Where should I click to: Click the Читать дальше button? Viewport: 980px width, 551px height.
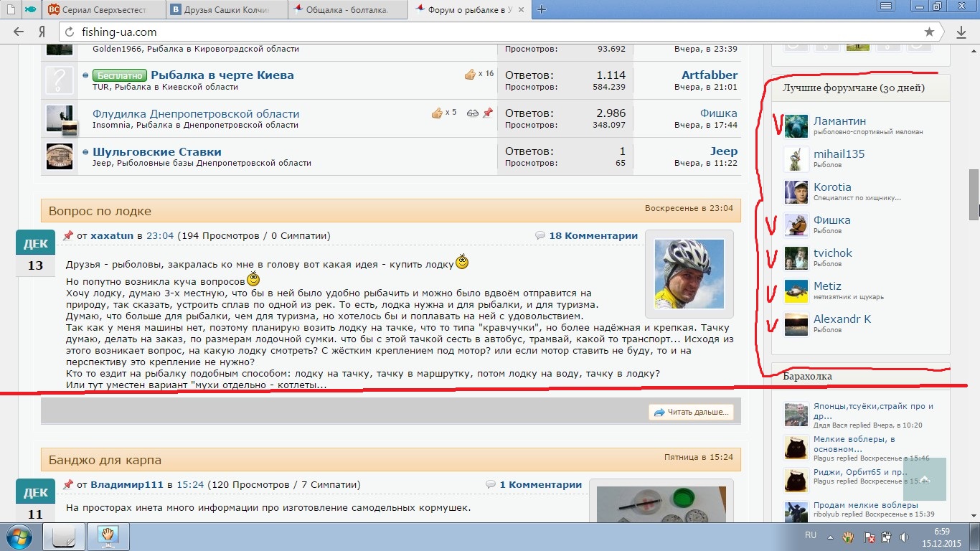(692, 412)
